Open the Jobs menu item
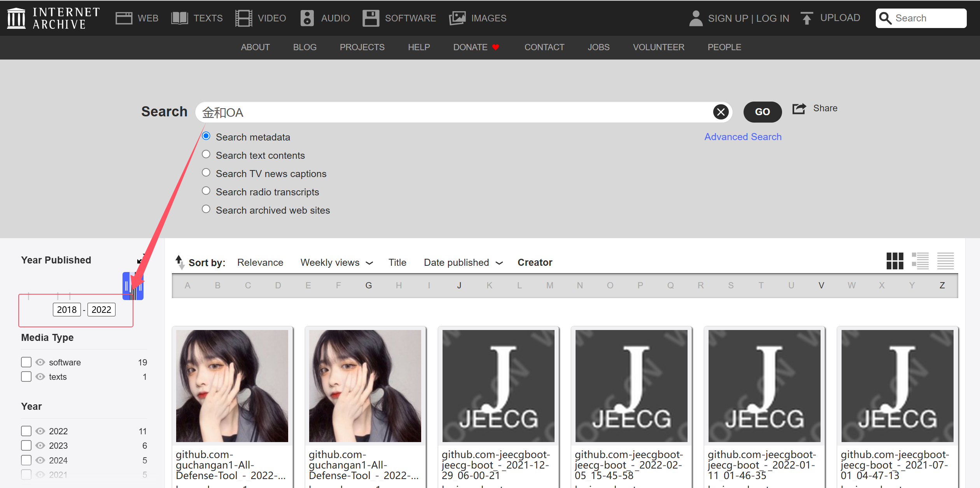This screenshot has height=488, width=980. click(x=598, y=47)
